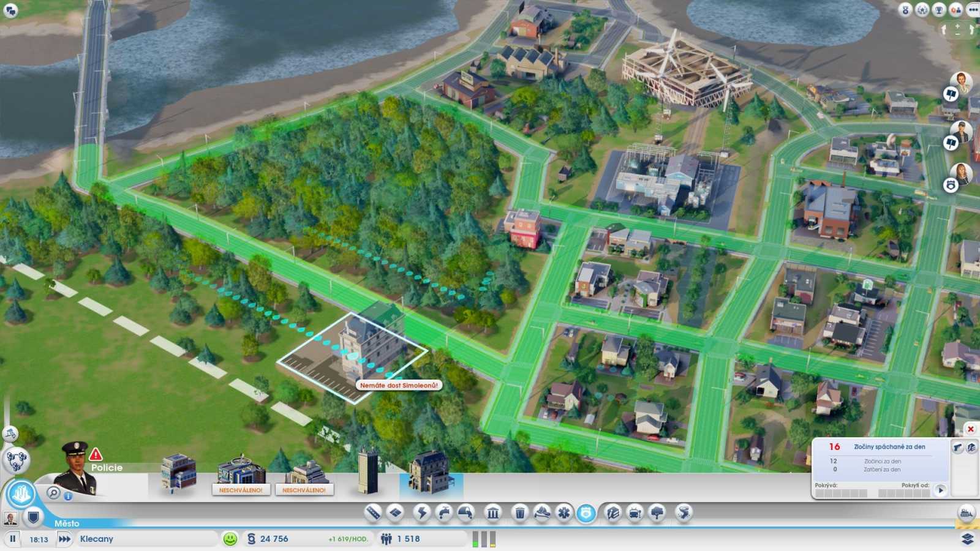Open the Sewage pipe menu
Viewport: 980px width, 551px height.
pos(466,512)
